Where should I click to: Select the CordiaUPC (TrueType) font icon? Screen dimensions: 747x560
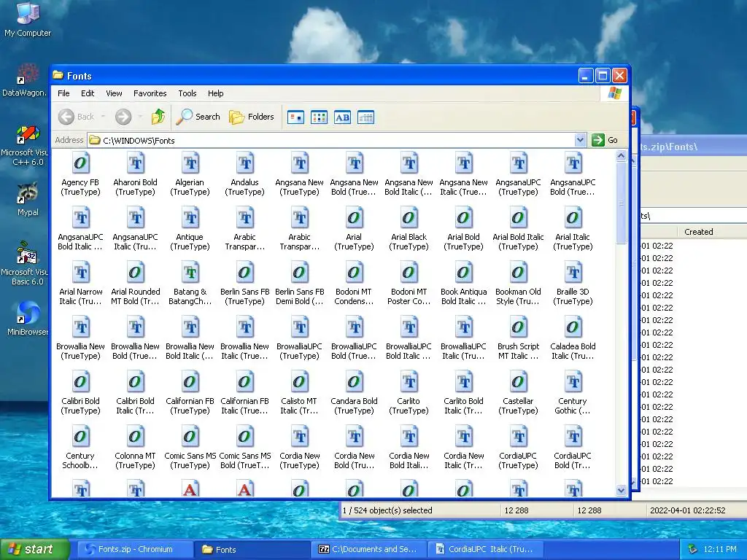pyautogui.click(x=518, y=437)
